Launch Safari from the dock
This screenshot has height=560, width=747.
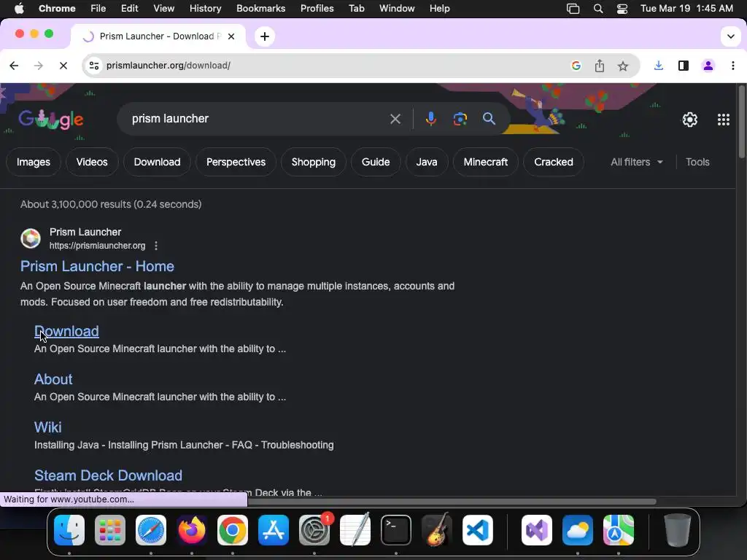coord(150,530)
